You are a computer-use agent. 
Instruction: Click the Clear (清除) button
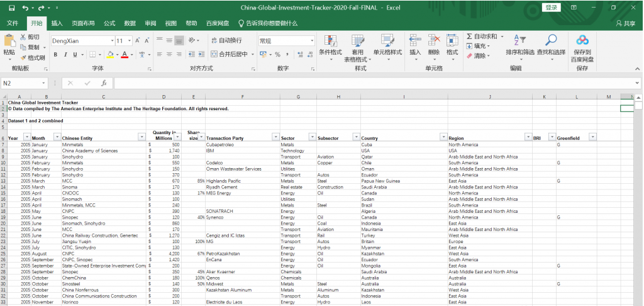pyautogui.click(x=477, y=56)
